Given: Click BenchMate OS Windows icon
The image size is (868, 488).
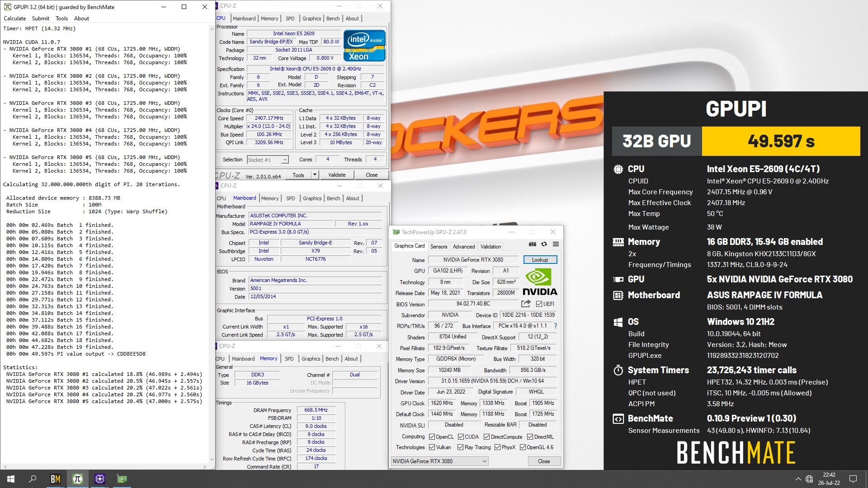Looking at the screenshot, I should pos(618,322).
